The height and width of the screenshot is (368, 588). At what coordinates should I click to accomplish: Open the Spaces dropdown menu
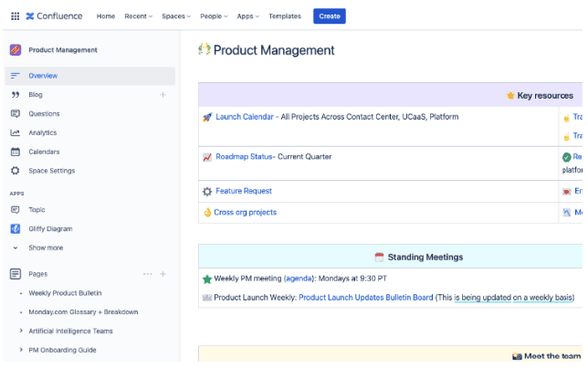(175, 16)
